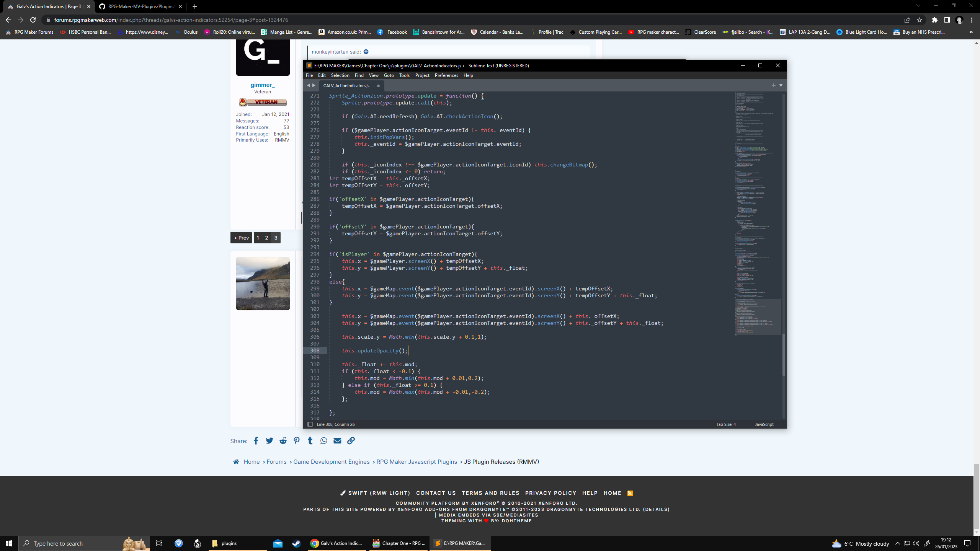980x551 pixels.
Task: Open Chrome's three-dot menu
Action: point(972,20)
